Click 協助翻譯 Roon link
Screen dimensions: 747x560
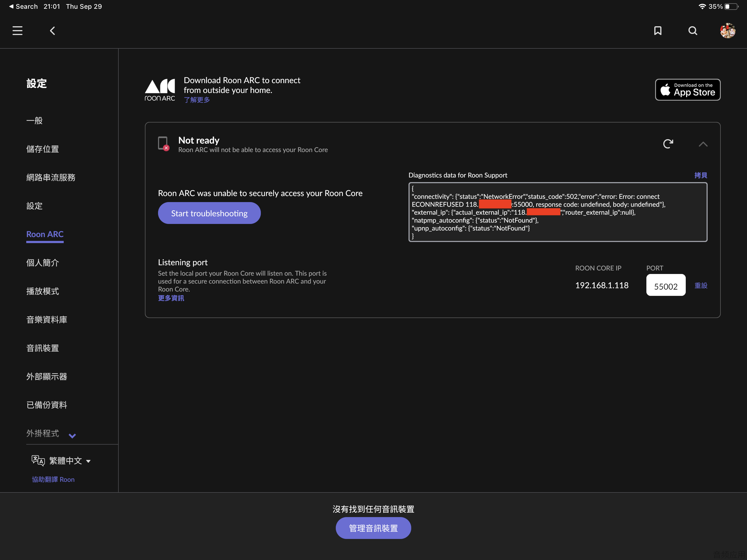[x=53, y=479]
